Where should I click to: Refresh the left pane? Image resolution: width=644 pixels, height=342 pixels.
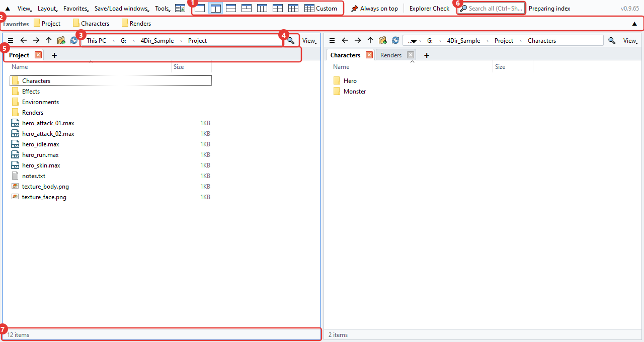(x=74, y=41)
